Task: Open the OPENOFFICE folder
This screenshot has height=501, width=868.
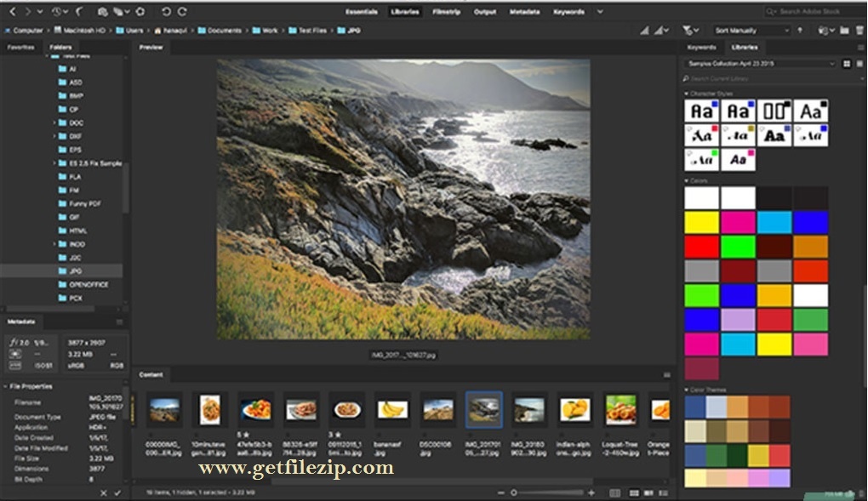Action: click(88, 285)
